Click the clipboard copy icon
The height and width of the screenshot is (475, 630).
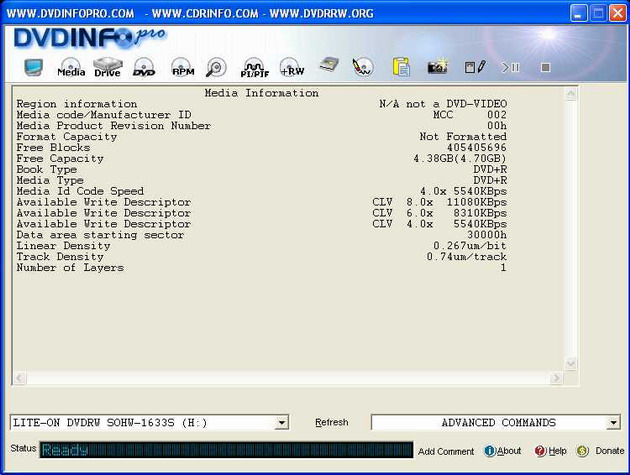[x=401, y=67]
